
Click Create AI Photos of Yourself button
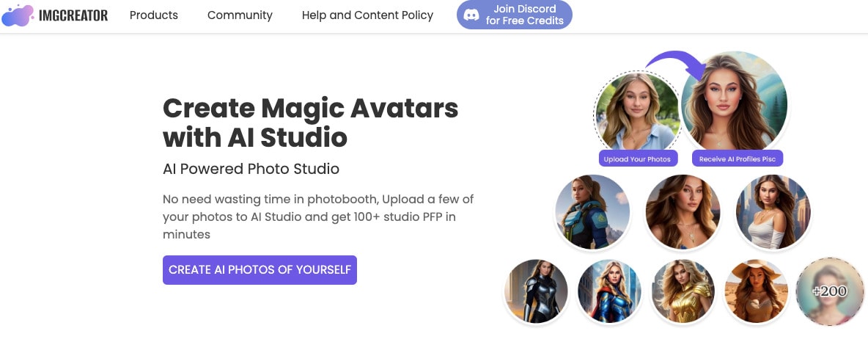[260, 269]
